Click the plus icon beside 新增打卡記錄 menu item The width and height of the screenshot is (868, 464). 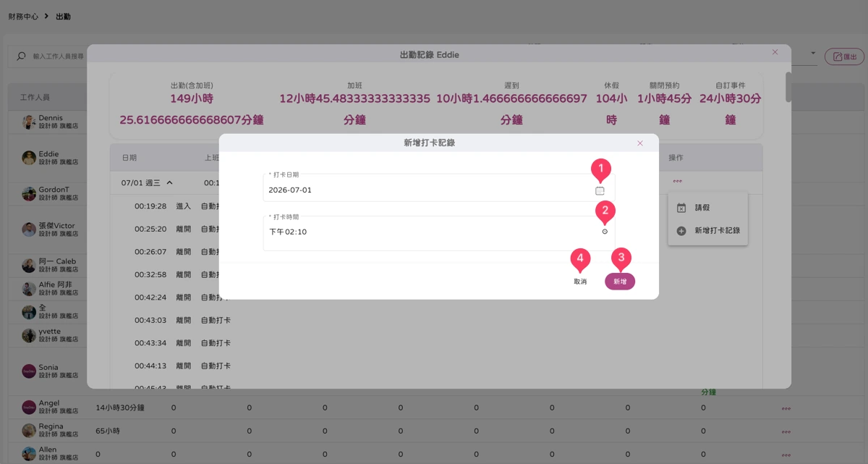[681, 231]
